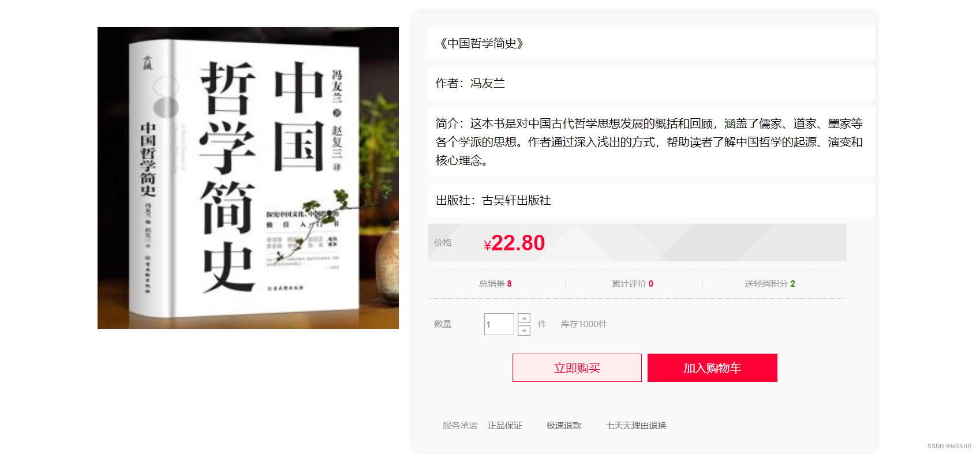
Task: Click the 立即购买 button
Action: [x=577, y=368]
